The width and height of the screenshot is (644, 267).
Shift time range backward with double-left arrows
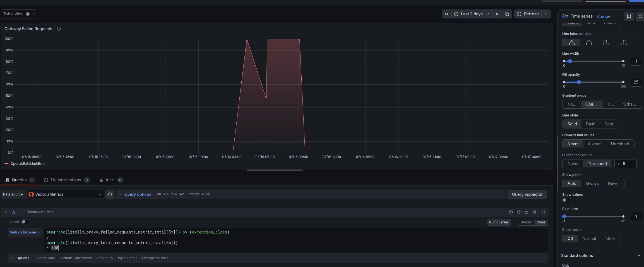click(x=446, y=14)
